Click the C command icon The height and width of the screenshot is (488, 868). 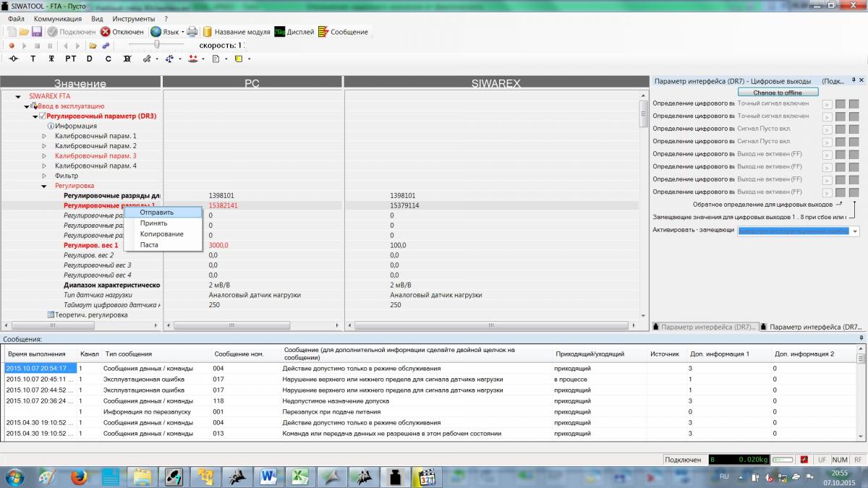tap(109, 59)
